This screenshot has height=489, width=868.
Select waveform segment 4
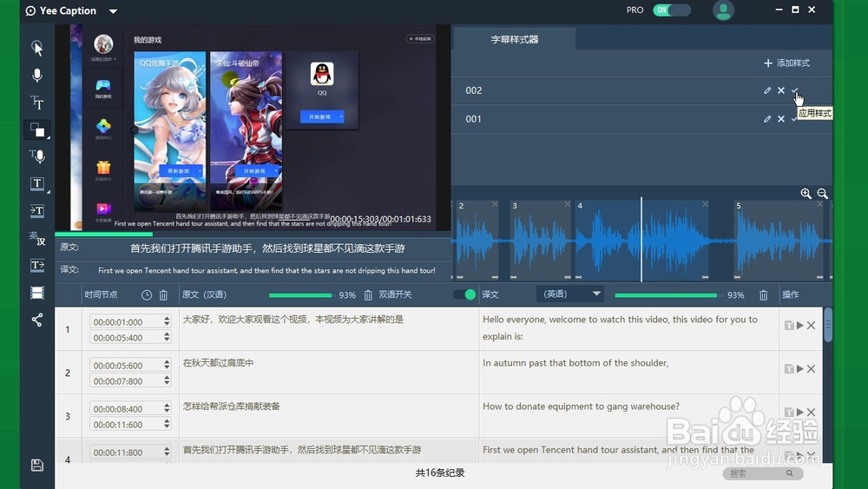coord(642,240)
